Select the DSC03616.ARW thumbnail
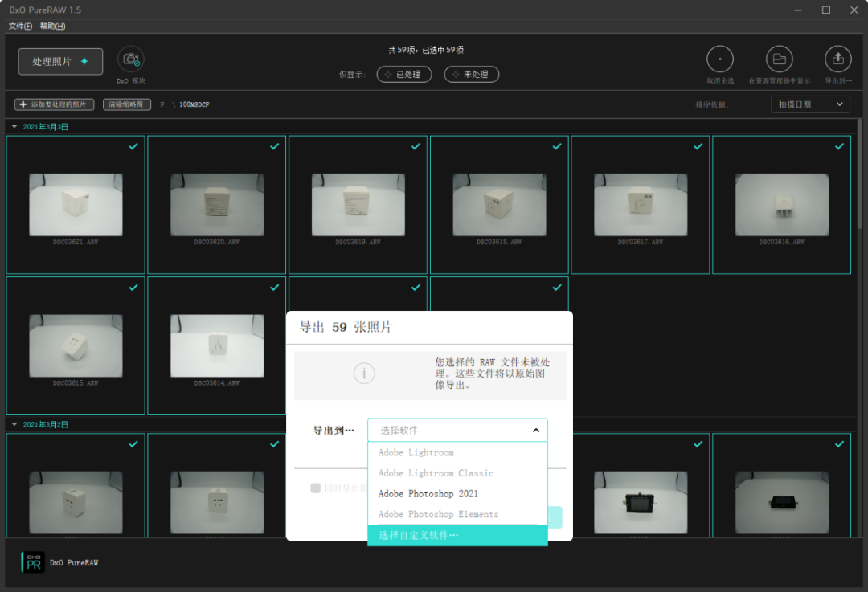This screenshot has height=592, width=868. tap(782, 205)
